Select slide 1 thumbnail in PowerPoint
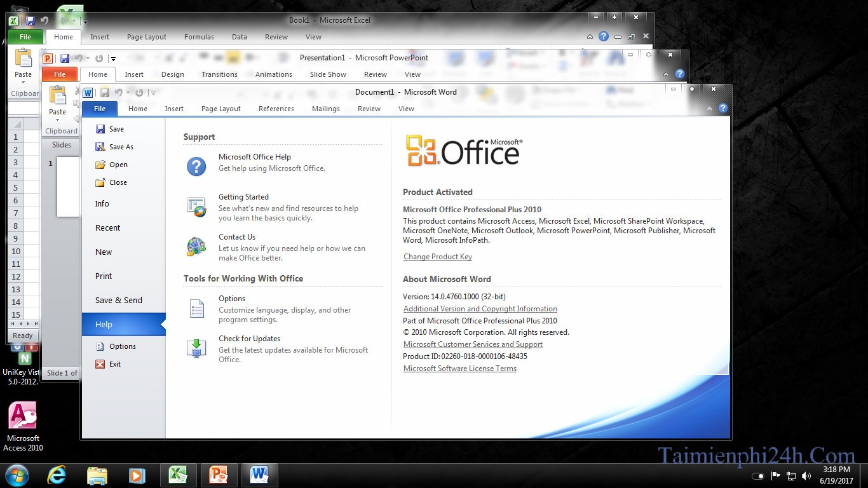The width and height of the screenshot is (868, 488). point(68,187)
